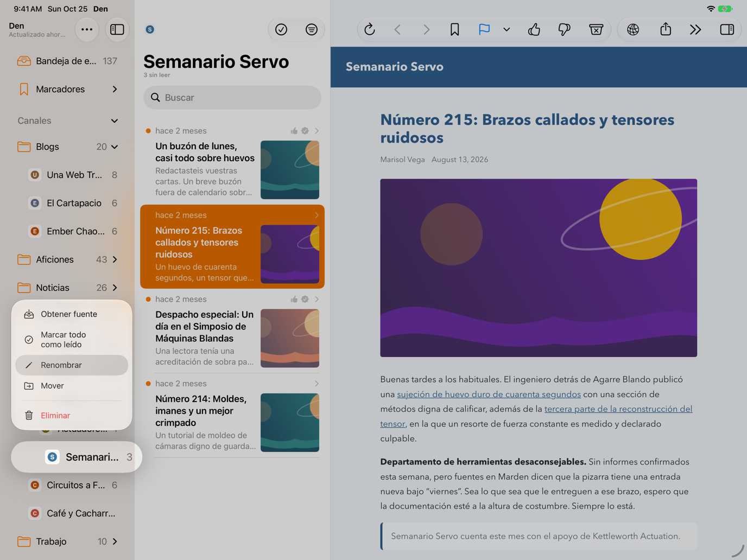Expand the Marcadores section
Image resolution: width=747 pixels, height=560 pixels.
click(x=115, y=89)
